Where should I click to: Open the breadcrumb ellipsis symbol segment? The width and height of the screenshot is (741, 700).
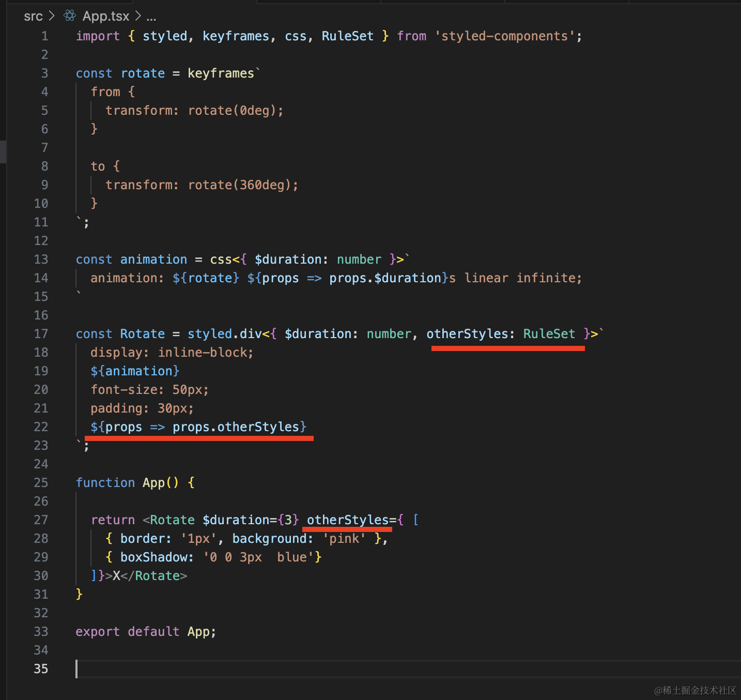pos(151,18)
